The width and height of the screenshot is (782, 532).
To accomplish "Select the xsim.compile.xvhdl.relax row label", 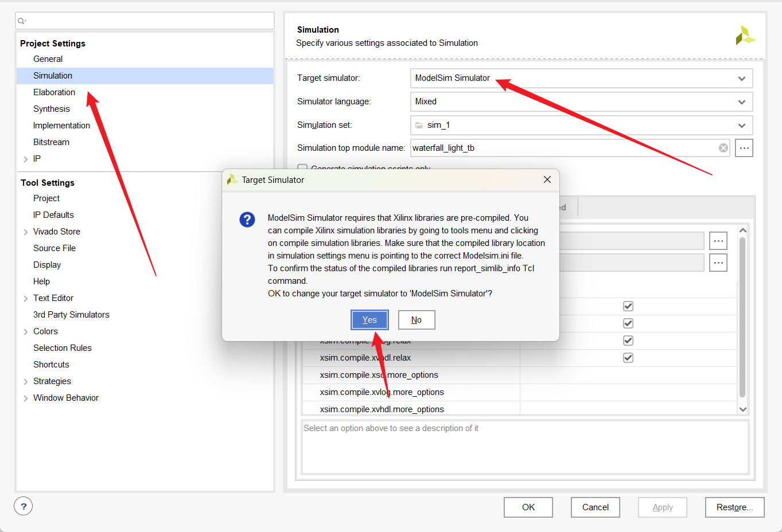I will tap(365, 358).
